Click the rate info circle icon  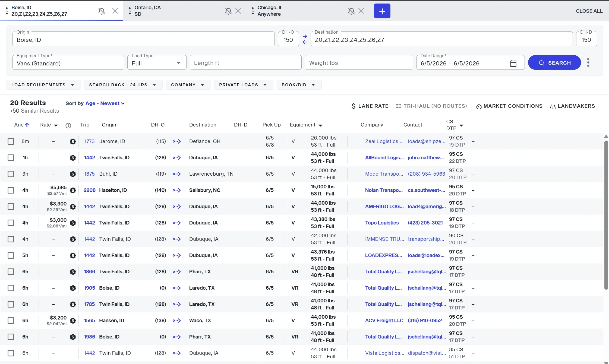[x=68, y=125]
